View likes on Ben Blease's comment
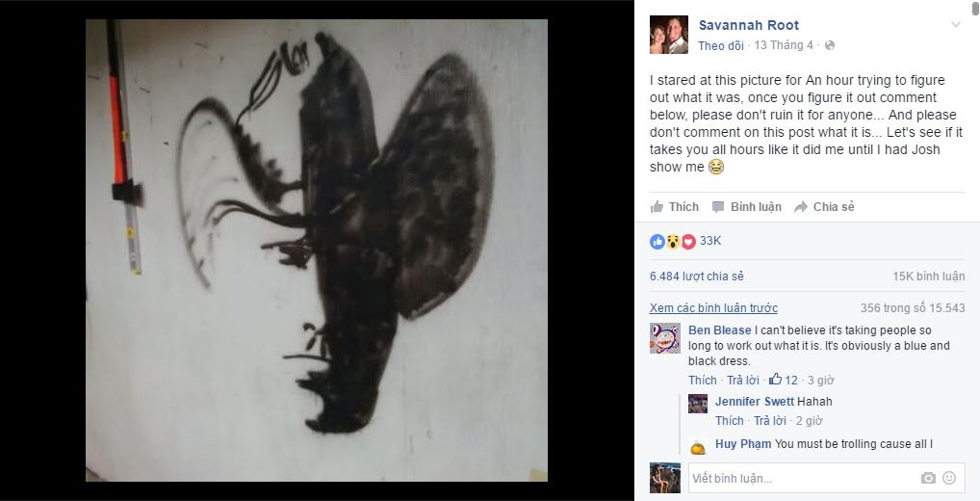Viewport: 980px width, 501px height. click(783, 380)
